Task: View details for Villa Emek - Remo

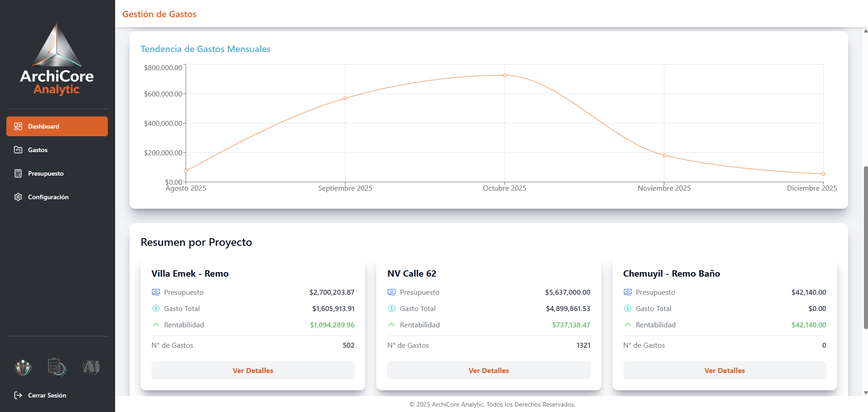Action: point(253,370)
